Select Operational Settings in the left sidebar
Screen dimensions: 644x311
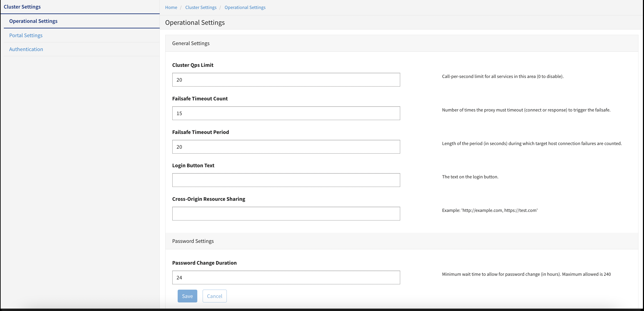33,21
